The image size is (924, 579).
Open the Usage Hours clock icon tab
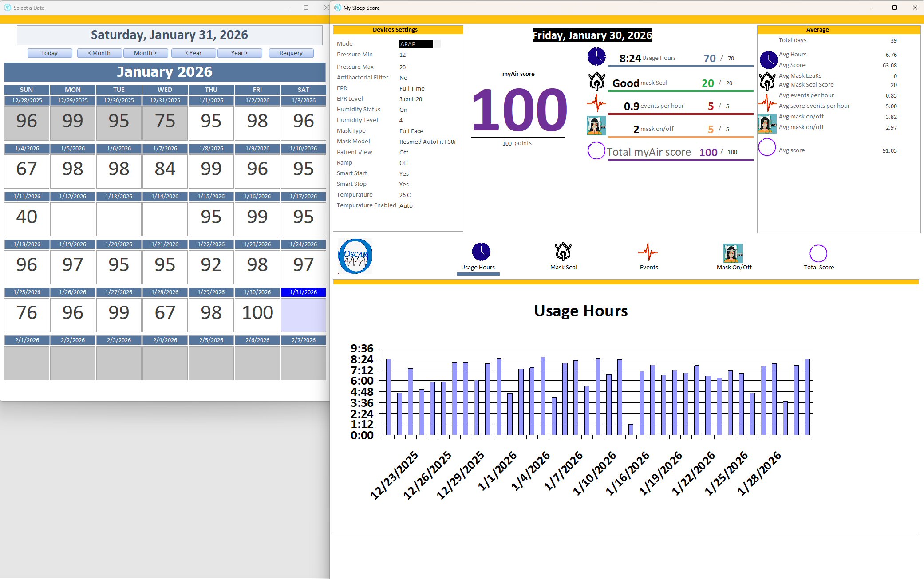[481, 252]
